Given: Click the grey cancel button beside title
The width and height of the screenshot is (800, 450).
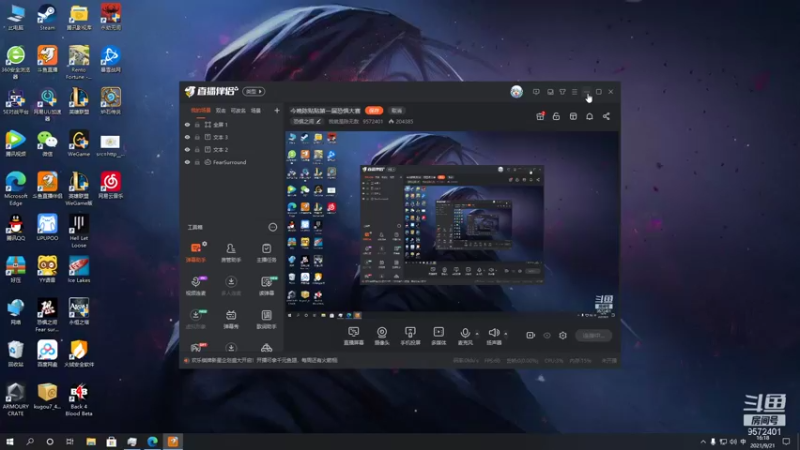Looking at the screenshot, I should (x=396, y=111).
